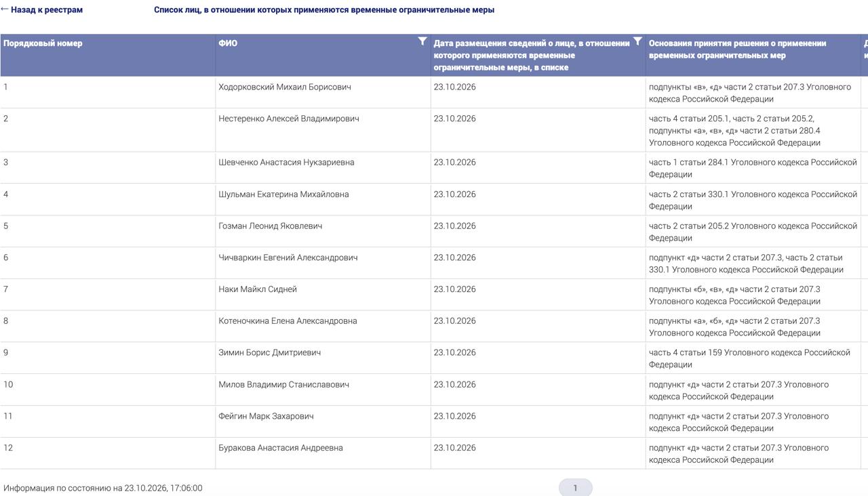Click the 'Дата размещения сведений' column header

pos(532,56)
